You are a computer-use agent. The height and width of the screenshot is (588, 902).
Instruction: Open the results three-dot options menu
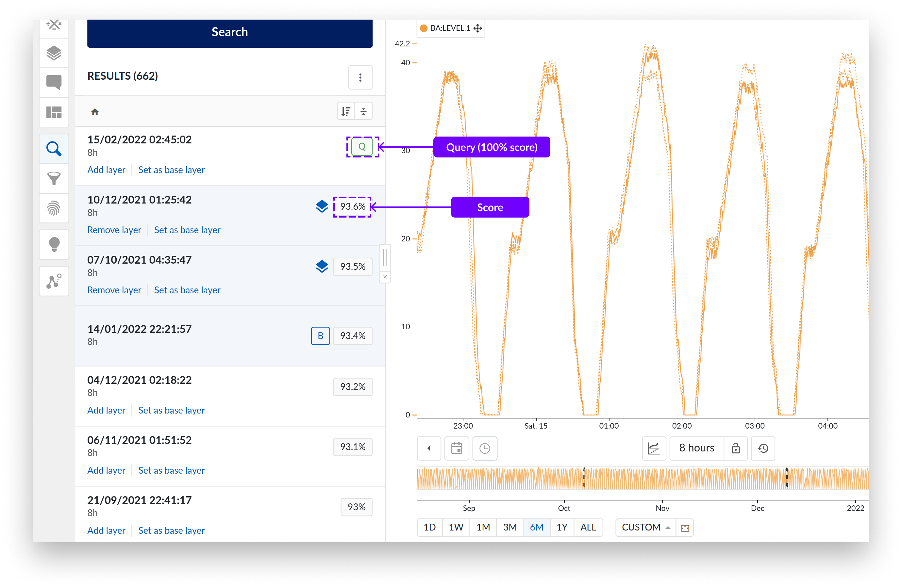pos(360,77)
